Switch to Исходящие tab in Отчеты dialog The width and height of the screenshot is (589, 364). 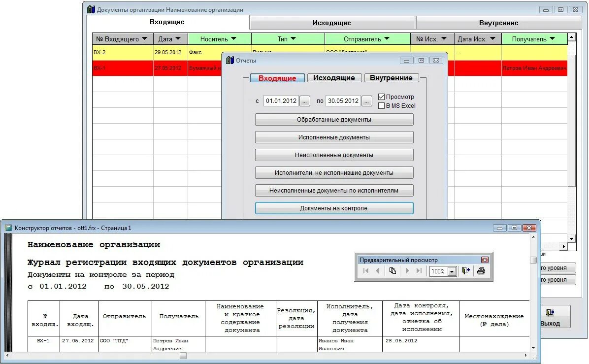334,78
